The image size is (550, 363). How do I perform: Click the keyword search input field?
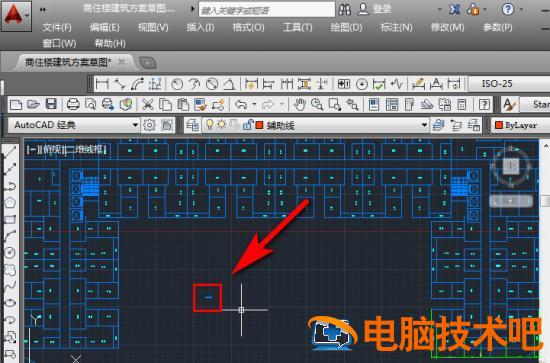(x=267, y=10)
